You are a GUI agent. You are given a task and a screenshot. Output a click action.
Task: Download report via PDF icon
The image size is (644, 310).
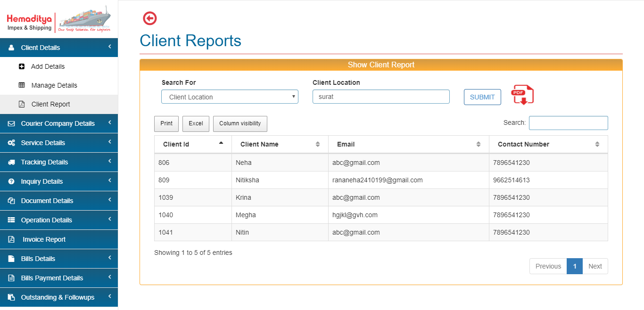point(523,95)
